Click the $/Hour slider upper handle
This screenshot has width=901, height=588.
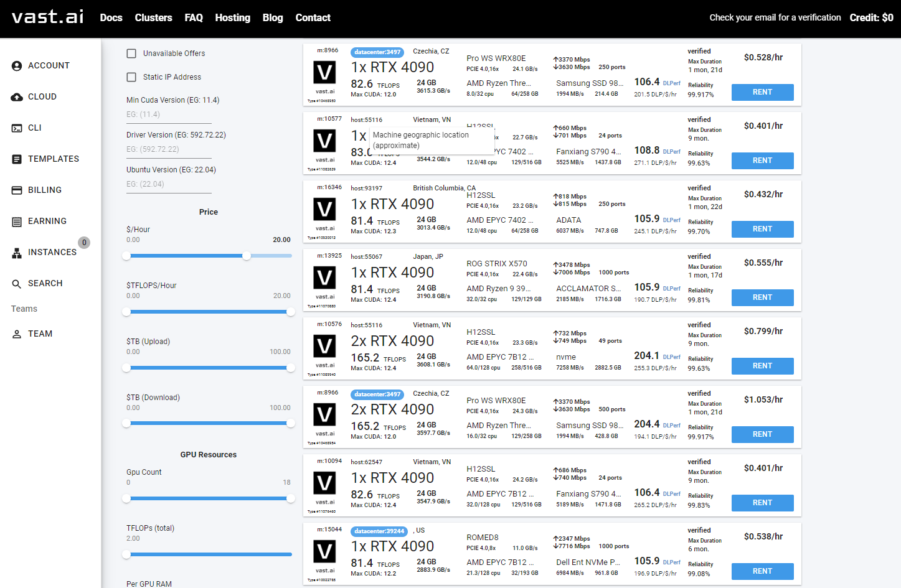(247, 256)
